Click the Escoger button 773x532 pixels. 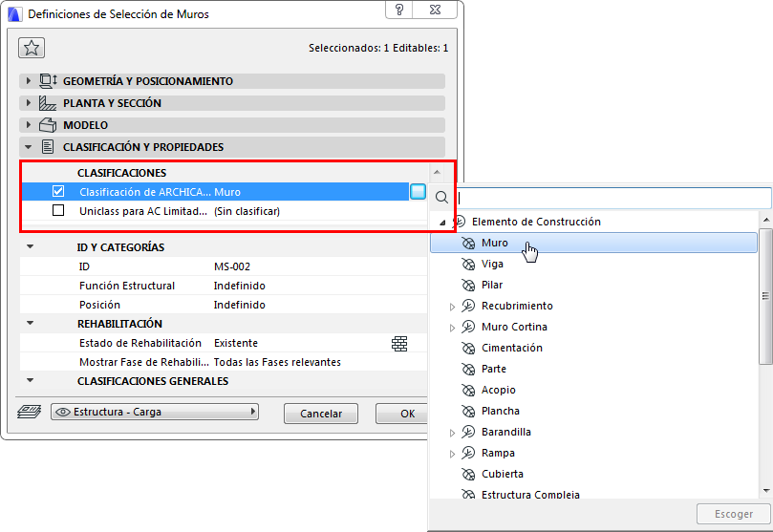[x=734, y=514]
